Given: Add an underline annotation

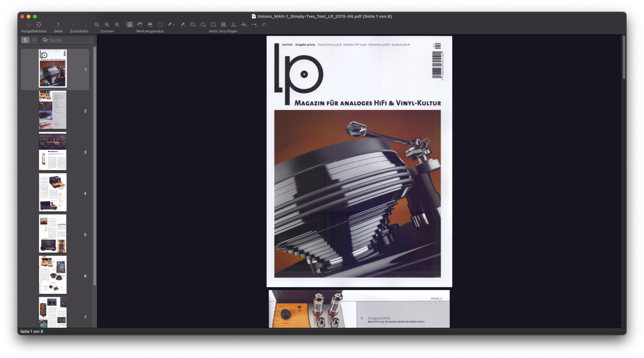Looking at the screenshot, I should 233,25.
